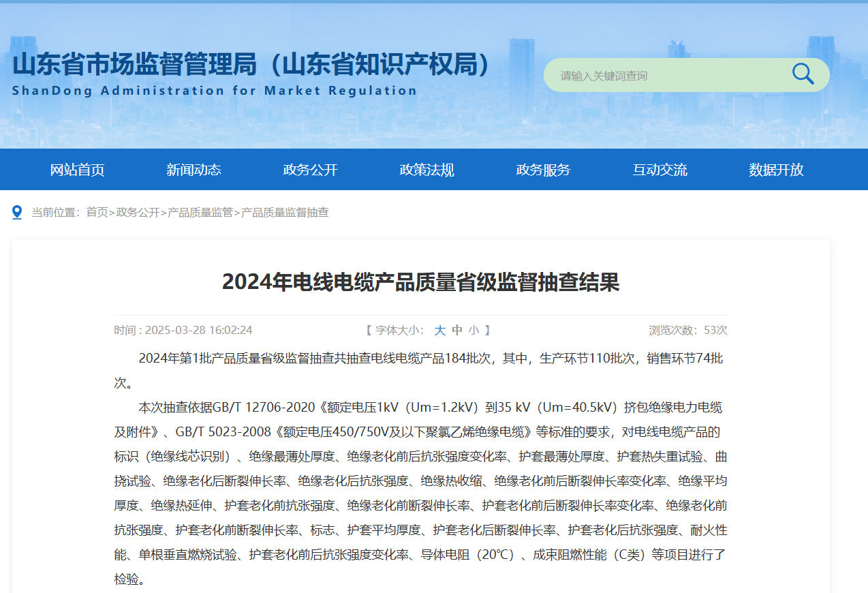The height and width of the screenshot is (593, 868).
Task: Open the 新闻动态 navigation item
Action: pyautogui.click(x=194, y=170)
